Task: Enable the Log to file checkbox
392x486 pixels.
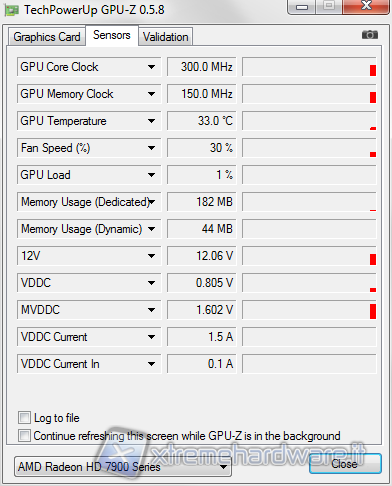Action: tap(24, 417)
